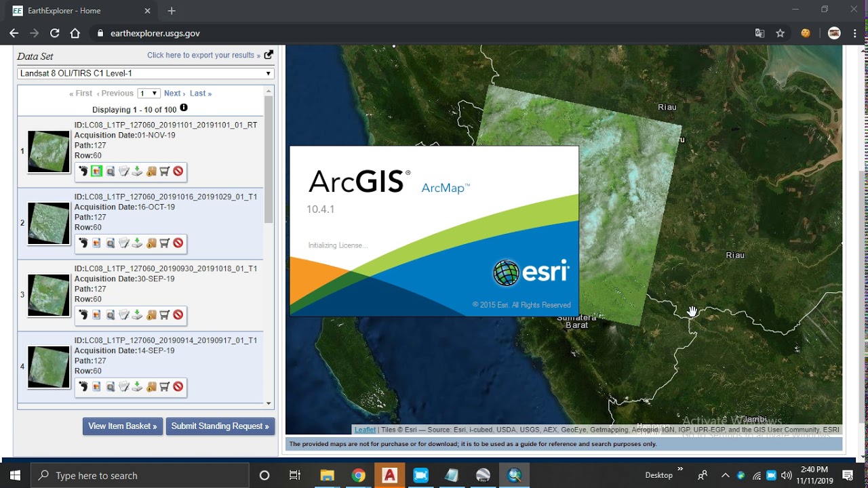Exclude the 30-SEP-19 scene from results
The height and width of the screenshot is (488, 868).
pyautogui.click(x=178, y=315)
